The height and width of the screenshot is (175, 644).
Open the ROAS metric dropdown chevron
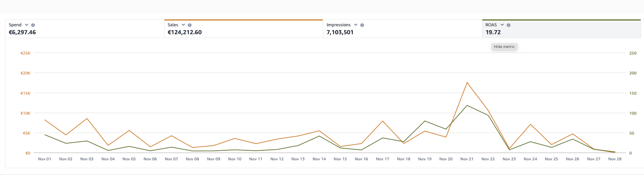coord(502,25)
